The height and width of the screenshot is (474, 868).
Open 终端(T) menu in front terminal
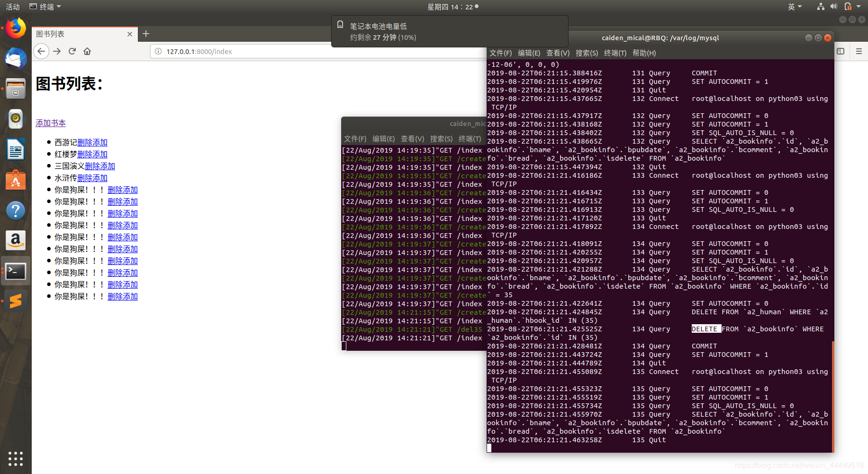click(615, 53)
